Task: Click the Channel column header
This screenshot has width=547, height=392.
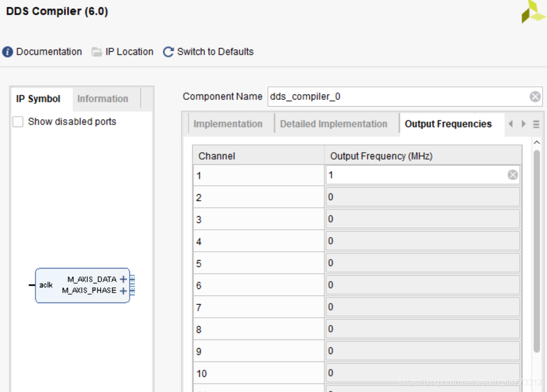Action: click(259, 155)
